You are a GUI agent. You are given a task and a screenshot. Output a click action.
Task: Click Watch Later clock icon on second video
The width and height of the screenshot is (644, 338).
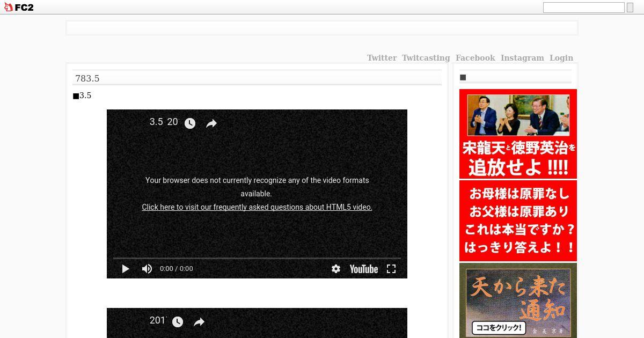click(178, 322)
